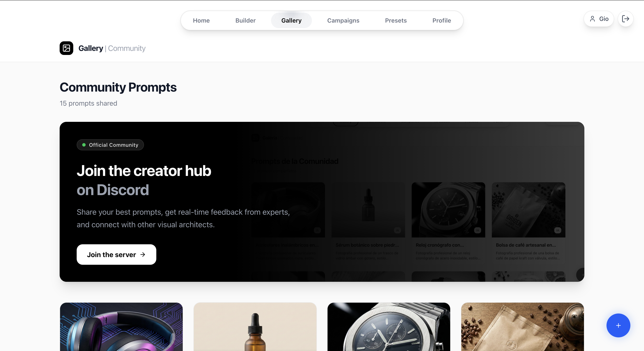The width and height of the screenshot is (644, 351).
Task: Select the Gallery tab
Action: point(291,20)
